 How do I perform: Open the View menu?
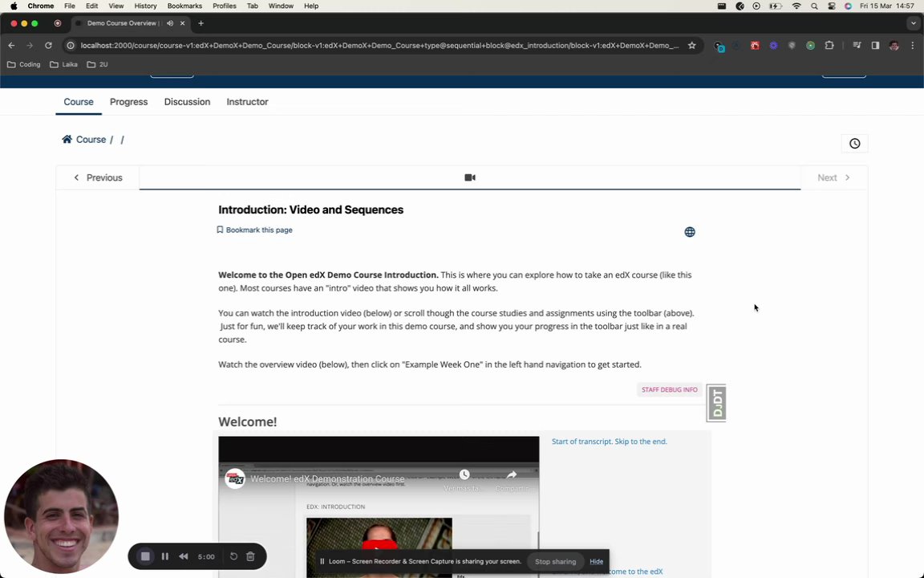(116, 6)
